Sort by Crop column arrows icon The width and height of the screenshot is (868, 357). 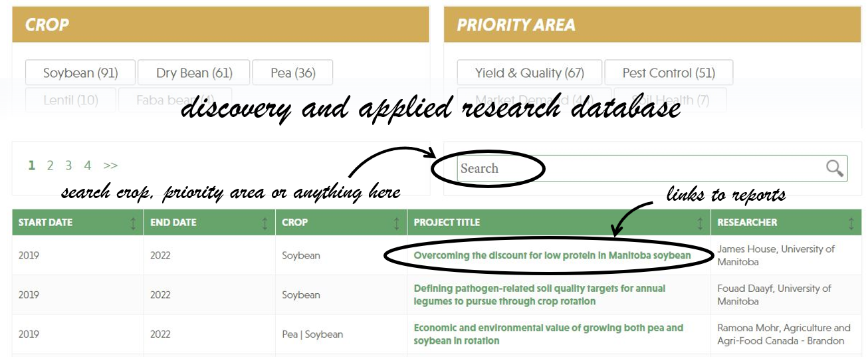(397, 223)
